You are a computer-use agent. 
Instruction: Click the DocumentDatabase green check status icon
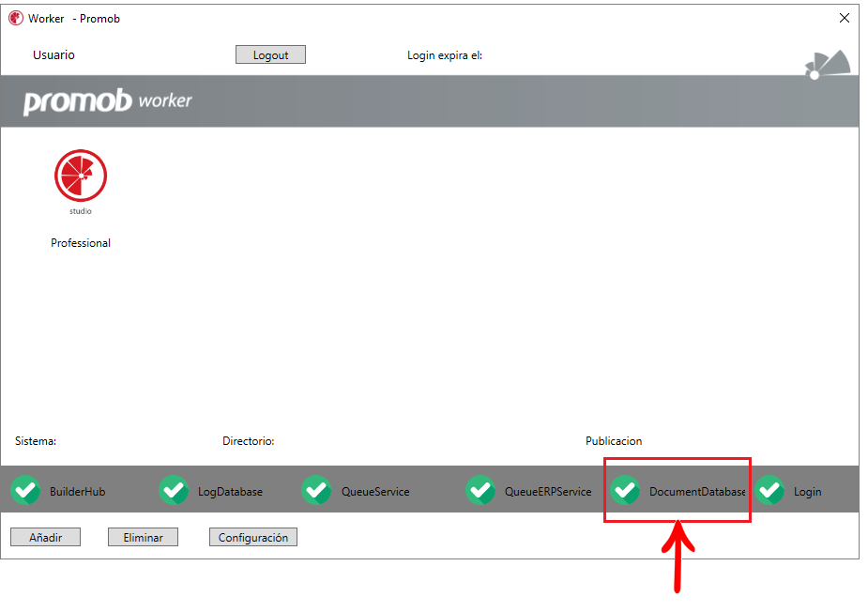(x=626, y=490)
